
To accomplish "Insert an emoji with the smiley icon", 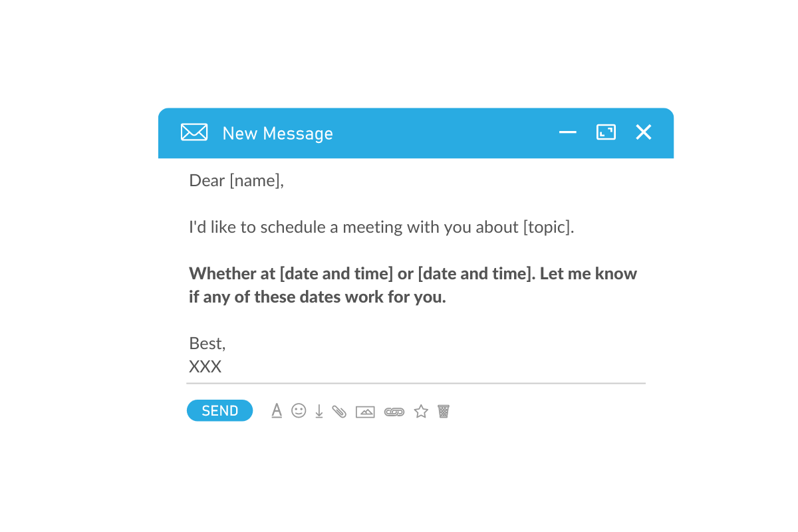I will point(299,411).
